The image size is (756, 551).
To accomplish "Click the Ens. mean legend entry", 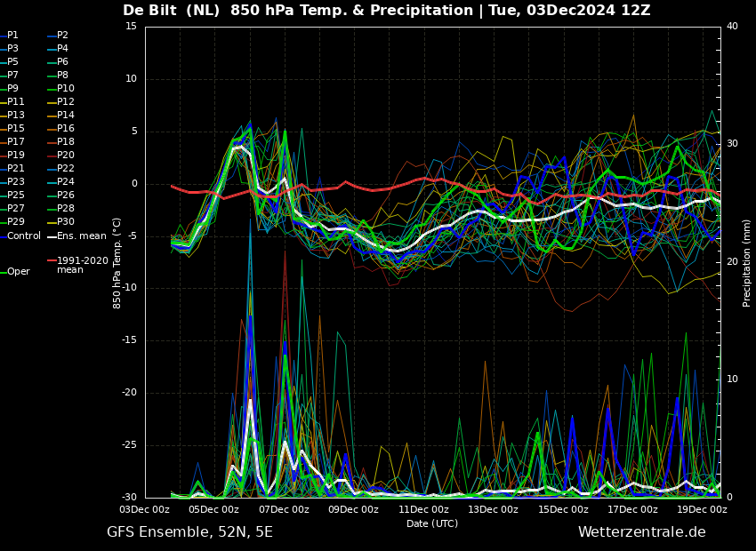I will click(x=81, y=236).
